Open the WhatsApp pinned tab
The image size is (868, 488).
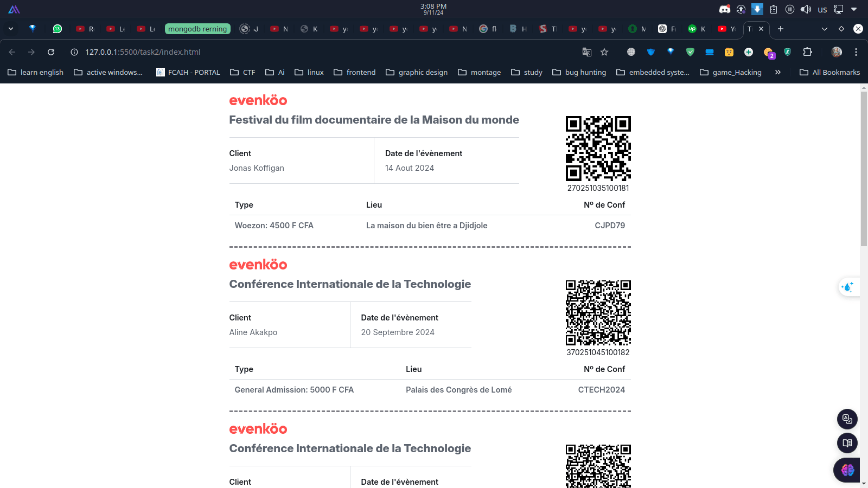pyautogui.click(x=58, y=29)
